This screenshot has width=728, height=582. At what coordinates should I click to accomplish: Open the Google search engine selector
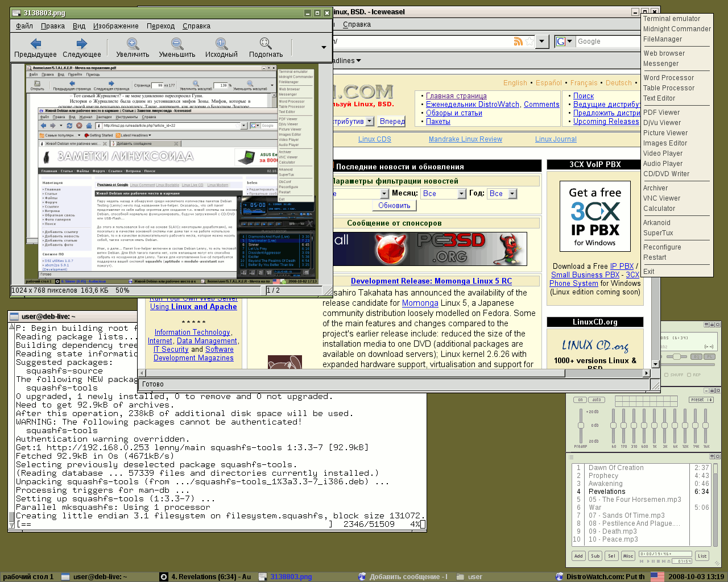564,41
